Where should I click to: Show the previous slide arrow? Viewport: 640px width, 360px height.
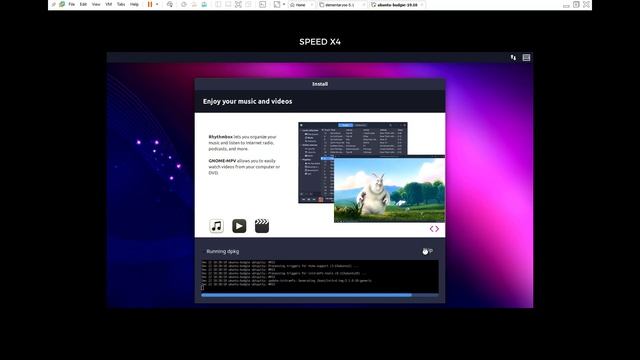tap(432, 229)
